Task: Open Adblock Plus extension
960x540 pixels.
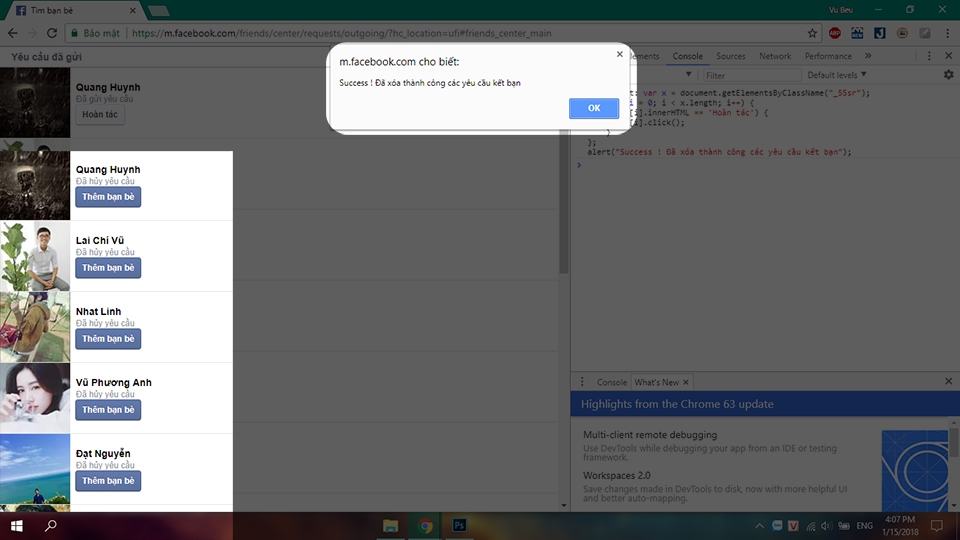Action: (x=834, y=33)
